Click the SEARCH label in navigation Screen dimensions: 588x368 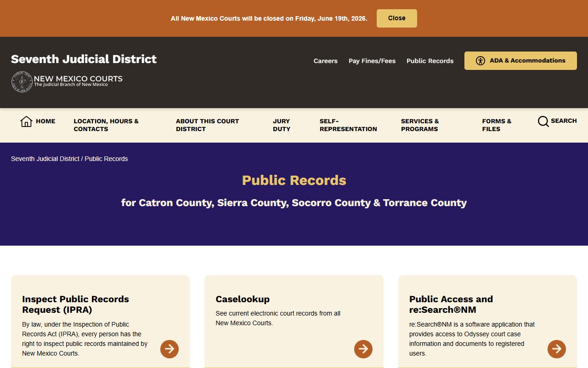pyautogui.click(x=564, y=121)
